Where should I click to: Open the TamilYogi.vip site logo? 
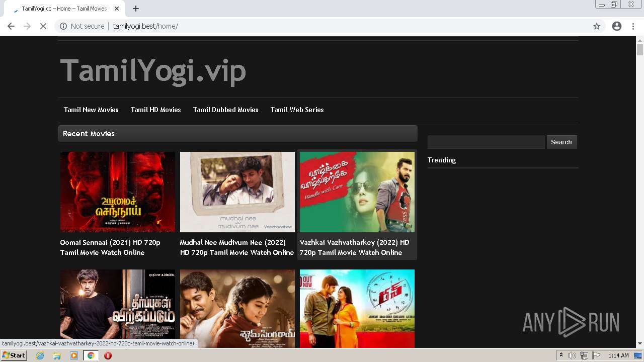[x=153, y=71]
